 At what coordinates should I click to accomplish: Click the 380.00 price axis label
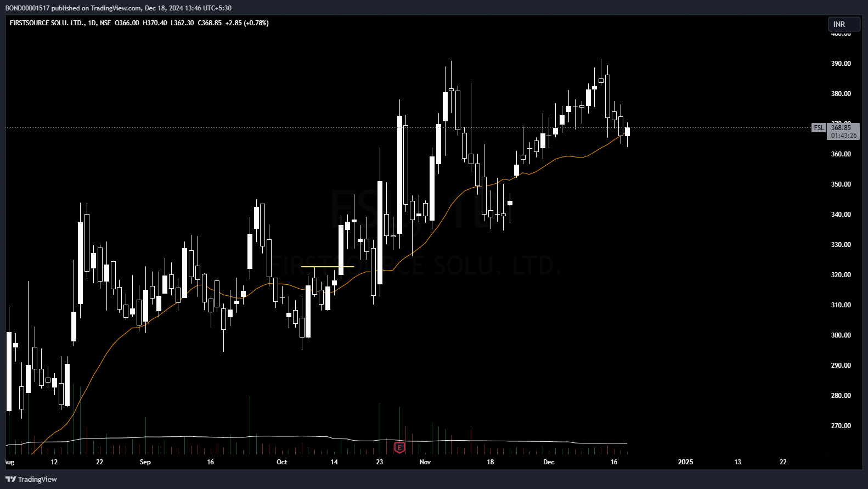pyautogui.click(x=841, y=94)
